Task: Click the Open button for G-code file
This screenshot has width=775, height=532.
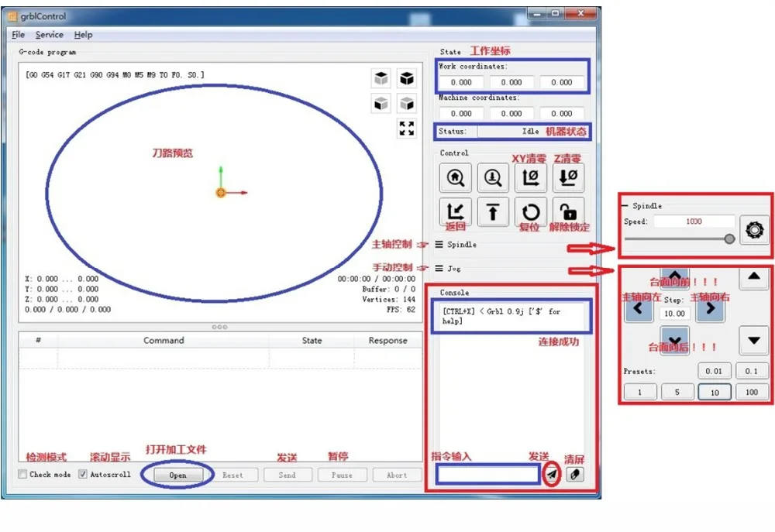Action: (x=178, y=475)
